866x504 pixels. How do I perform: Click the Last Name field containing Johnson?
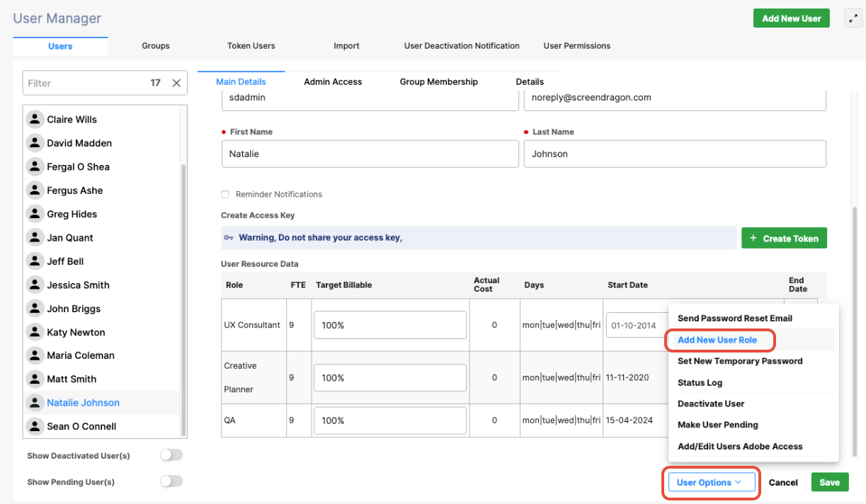pos(675,154)
